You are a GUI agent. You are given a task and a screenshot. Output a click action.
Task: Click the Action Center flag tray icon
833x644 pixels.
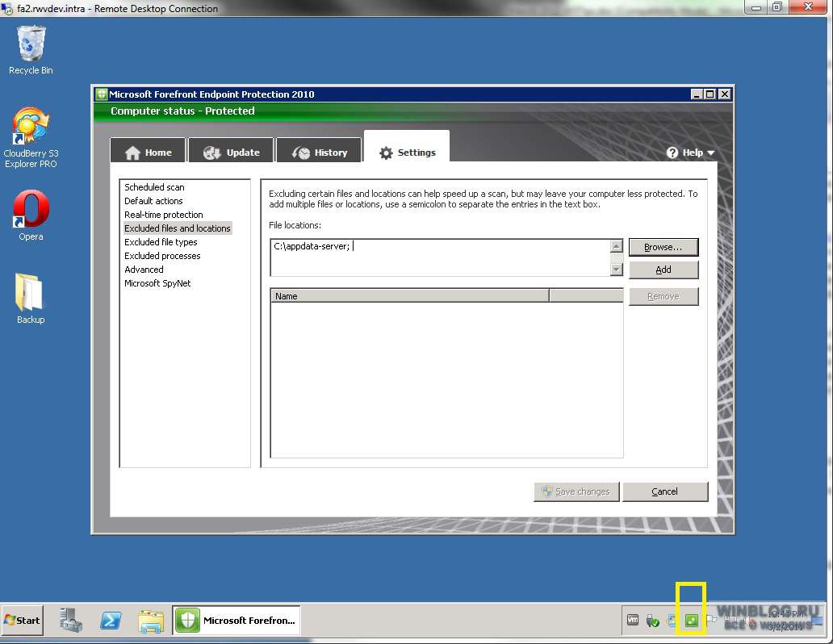(711, 620)
